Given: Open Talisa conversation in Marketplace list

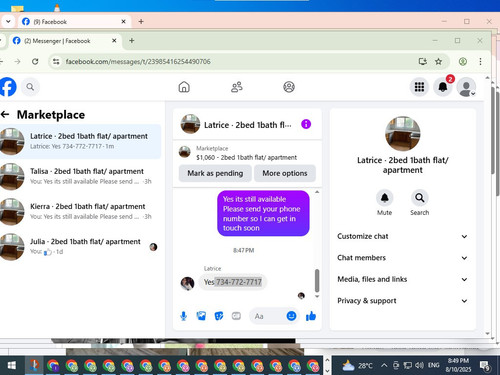Looking at the screenshot, I should (80, 176).
